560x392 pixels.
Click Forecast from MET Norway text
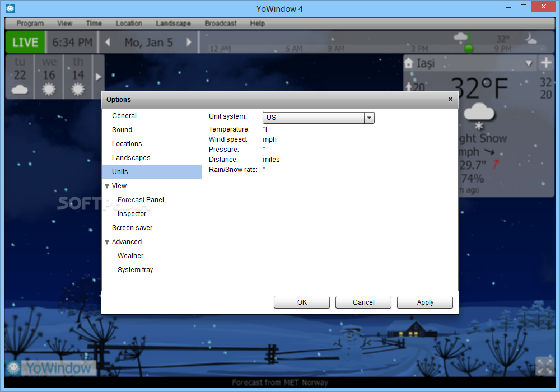click(x=280, y=382)
